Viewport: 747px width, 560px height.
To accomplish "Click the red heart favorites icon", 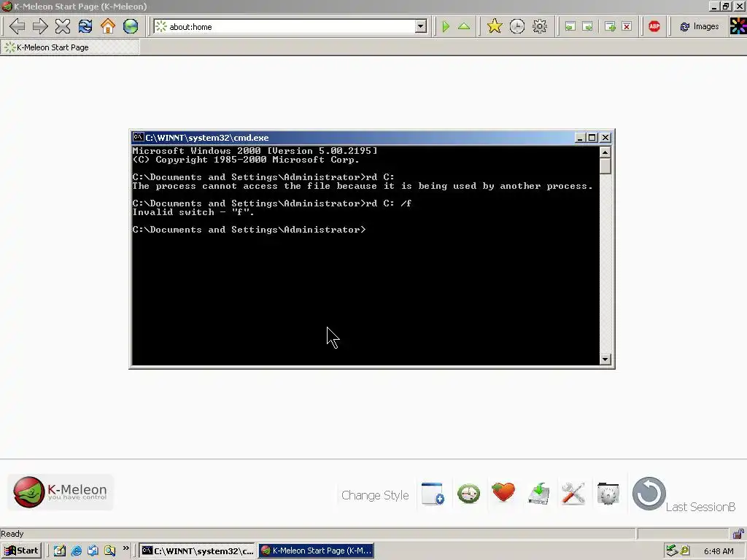I will (503, 492).
